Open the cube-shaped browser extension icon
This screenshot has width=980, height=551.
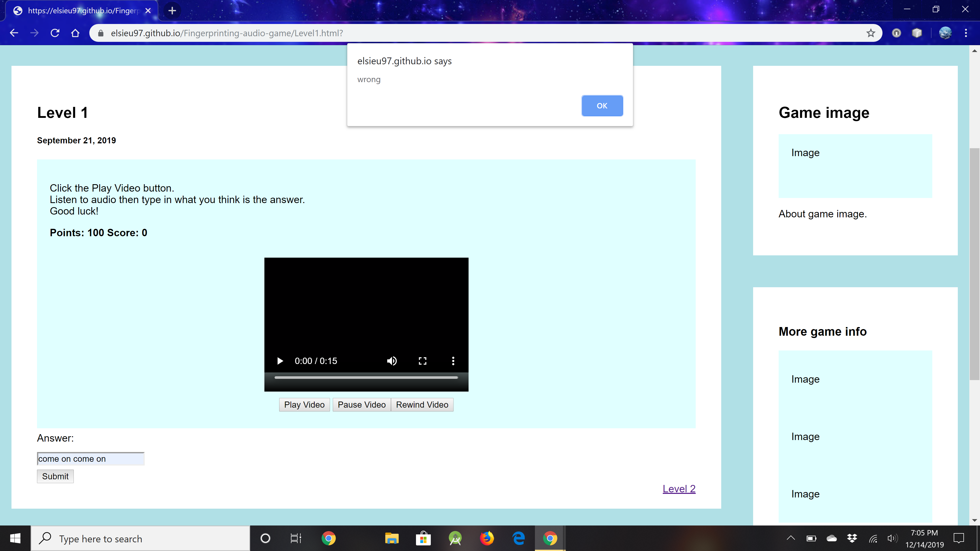pyautogui.click(x=917, y=33)
